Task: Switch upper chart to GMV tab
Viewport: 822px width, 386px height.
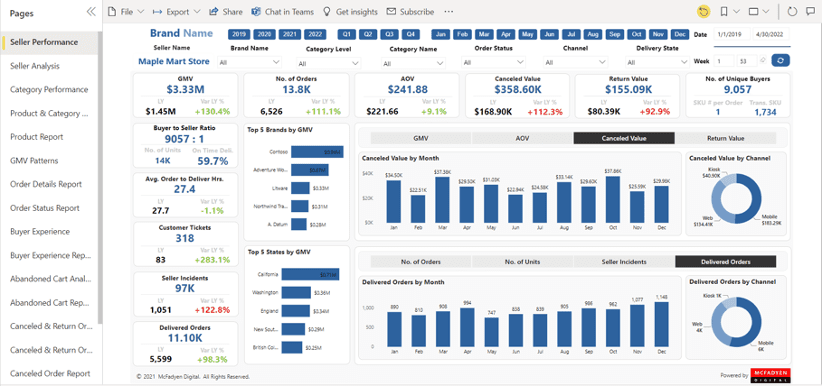Action: coord(421,138)
